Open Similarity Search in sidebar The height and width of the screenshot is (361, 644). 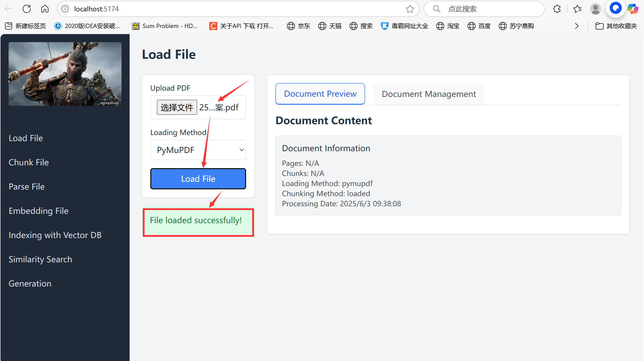40,259
